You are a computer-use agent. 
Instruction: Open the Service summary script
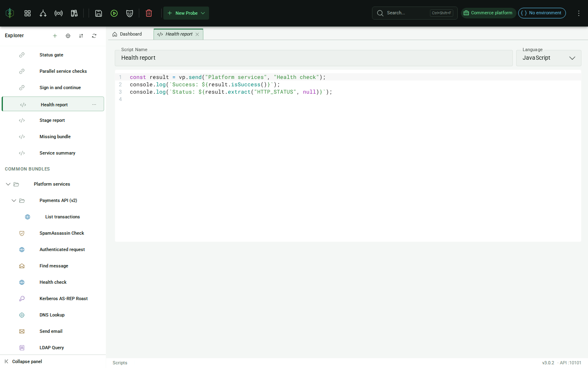point(53,153)
